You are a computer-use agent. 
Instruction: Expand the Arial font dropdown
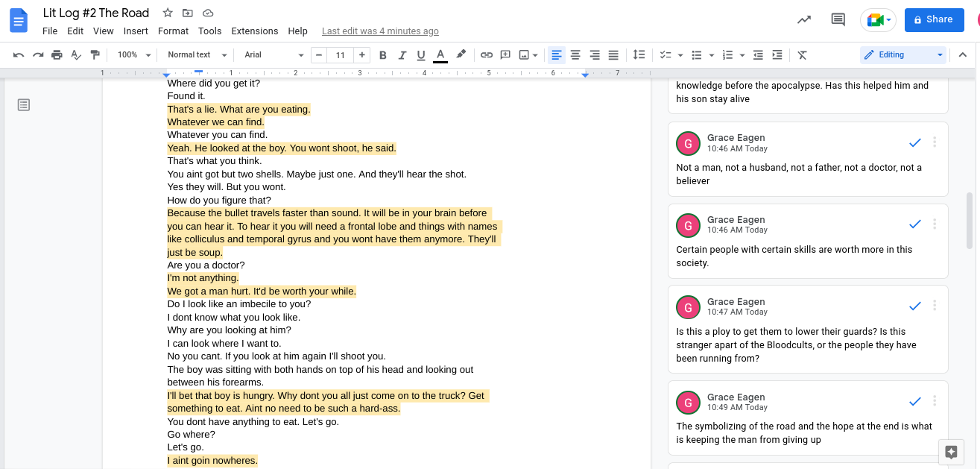(x=274, y=55)
